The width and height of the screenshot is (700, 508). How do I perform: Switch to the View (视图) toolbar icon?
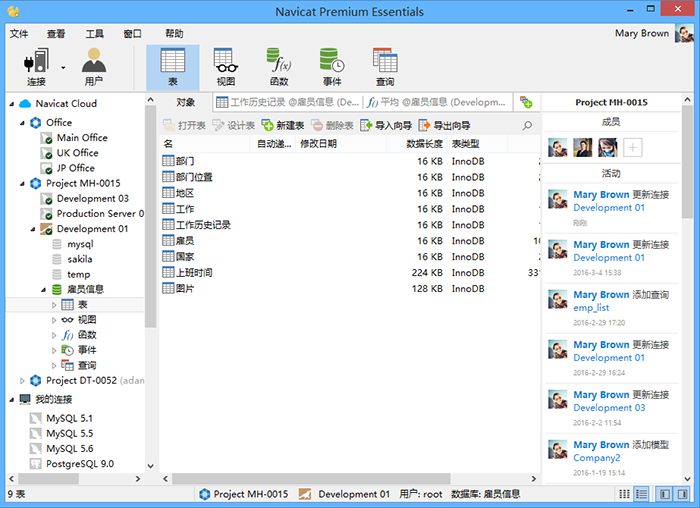click(225, 67)
